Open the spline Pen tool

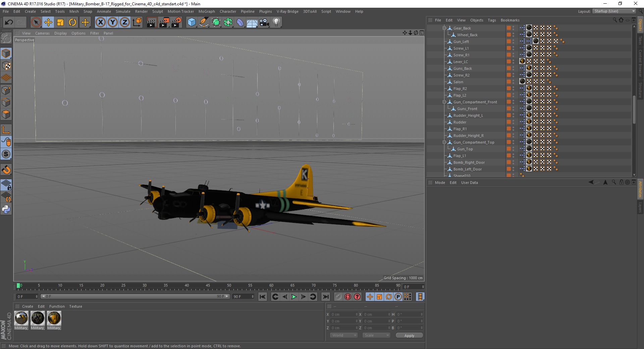204,22
